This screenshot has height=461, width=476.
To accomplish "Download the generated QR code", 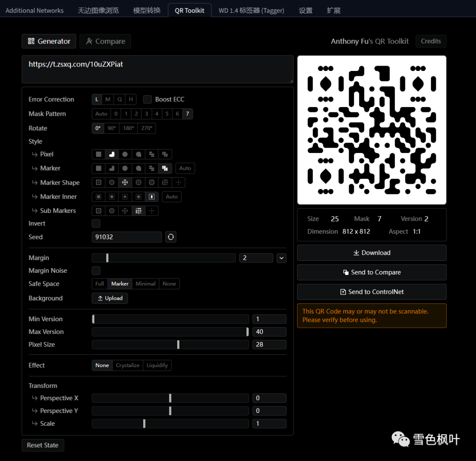I will [372, 253].
